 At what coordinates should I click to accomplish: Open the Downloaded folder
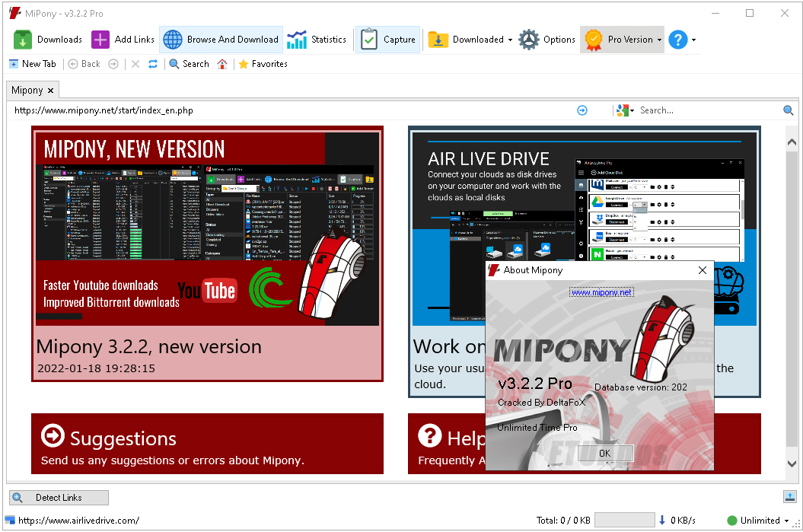point(466,40)
